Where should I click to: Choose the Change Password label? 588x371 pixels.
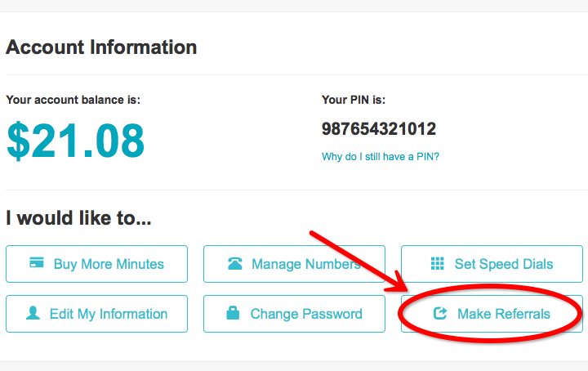tap(306, 314)
